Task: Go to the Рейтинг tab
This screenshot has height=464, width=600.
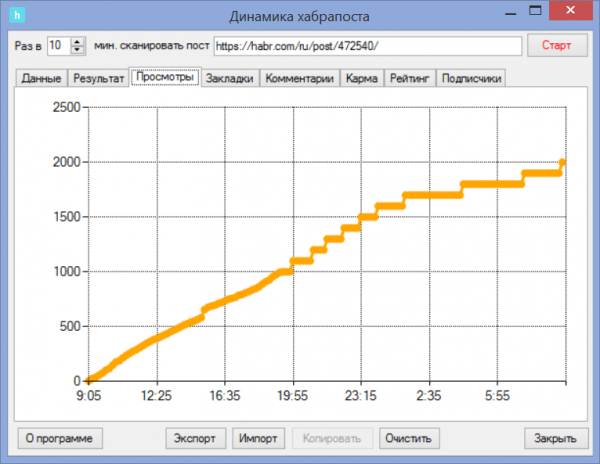Action: click(x=410, y=78)
